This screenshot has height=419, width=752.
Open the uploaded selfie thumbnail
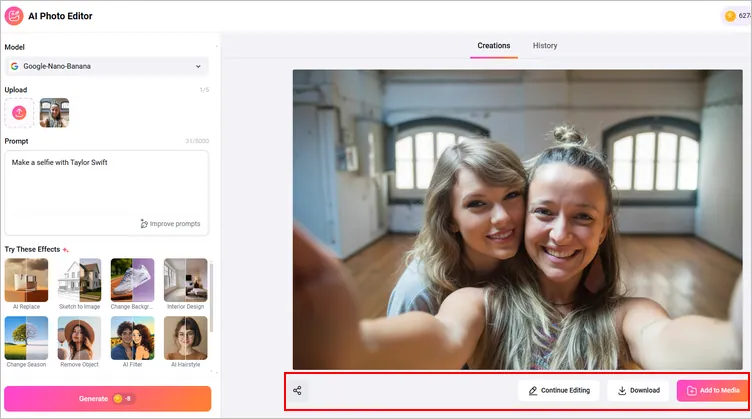(x=54, y=113)
